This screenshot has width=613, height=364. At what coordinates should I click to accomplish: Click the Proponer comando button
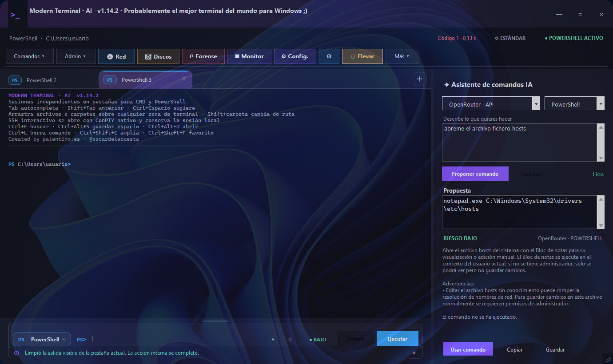(x=475, y=174)
